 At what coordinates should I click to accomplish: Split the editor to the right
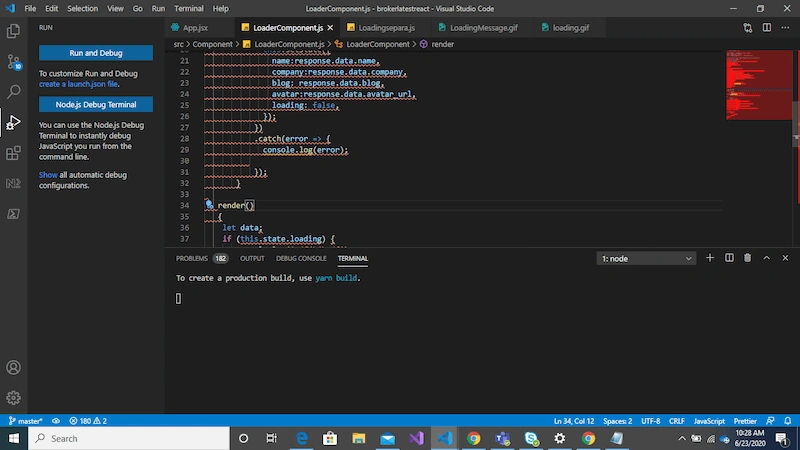(x=766, y=28)
